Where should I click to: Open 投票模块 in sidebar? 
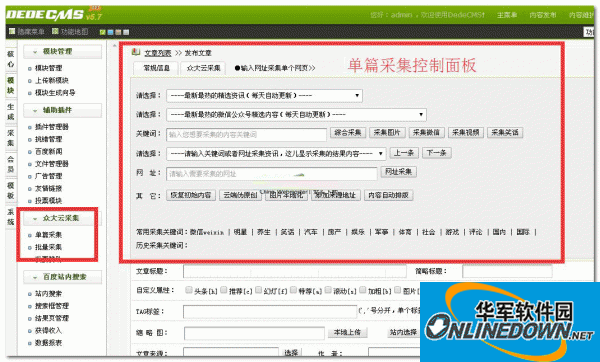coord(49,201)
